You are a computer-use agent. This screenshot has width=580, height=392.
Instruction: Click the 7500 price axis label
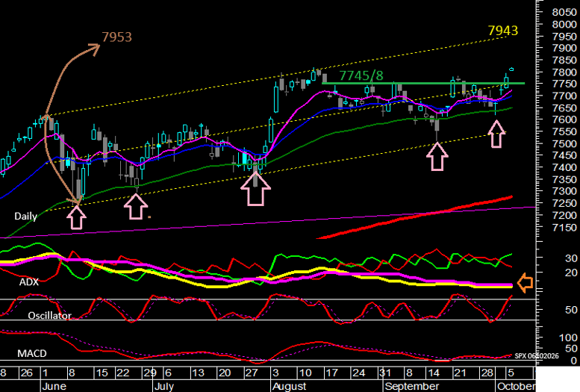point(564,143)
